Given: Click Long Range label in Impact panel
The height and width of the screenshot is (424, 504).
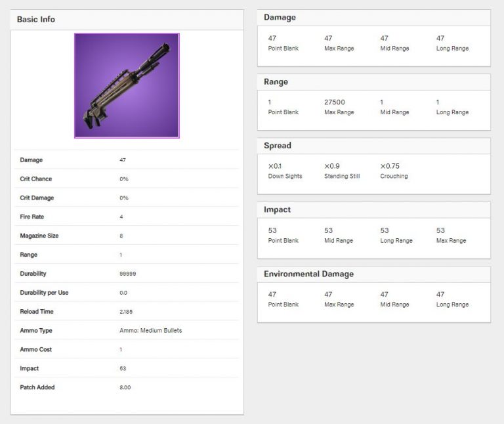Looking at the screenshot, I should 396,240.
